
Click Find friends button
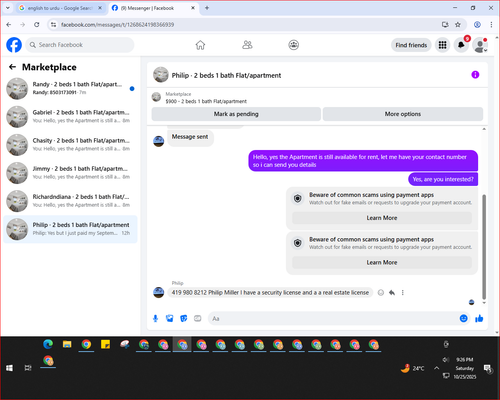[411, 45]
